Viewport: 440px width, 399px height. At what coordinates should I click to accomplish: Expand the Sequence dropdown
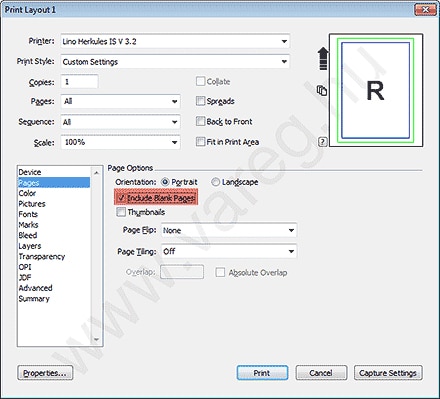tap(120, 122)
